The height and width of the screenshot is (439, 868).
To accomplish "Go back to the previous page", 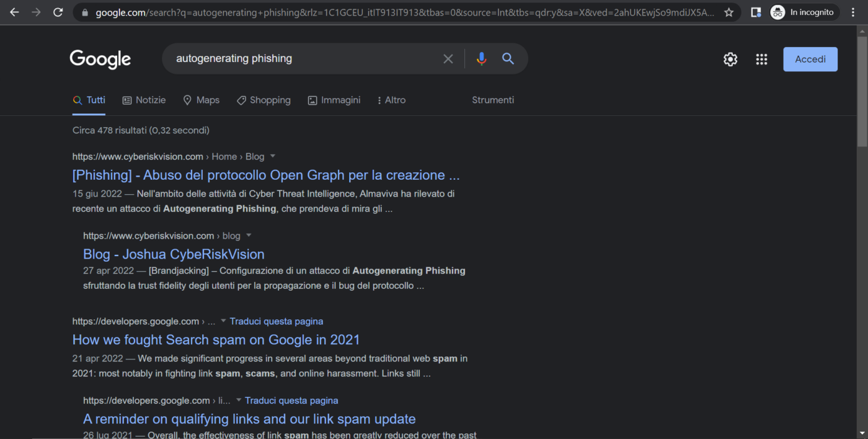I will coord(14,12).
